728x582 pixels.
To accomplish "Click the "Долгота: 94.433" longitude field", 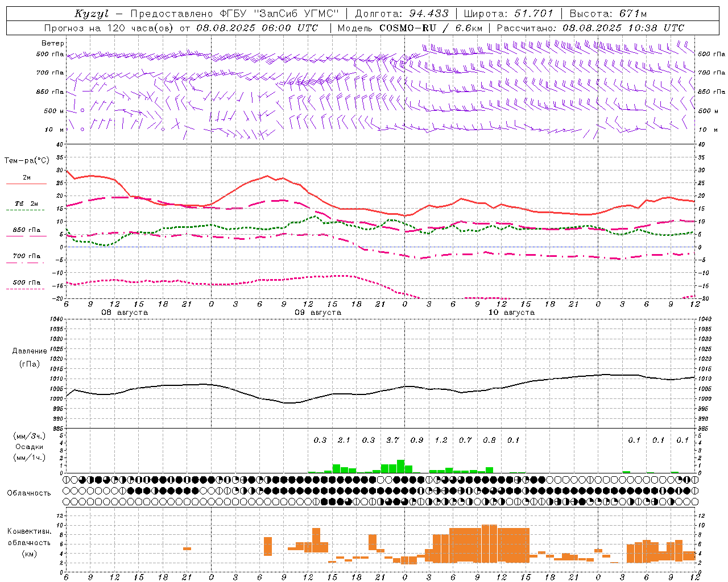I will click(x=402, y=14).
